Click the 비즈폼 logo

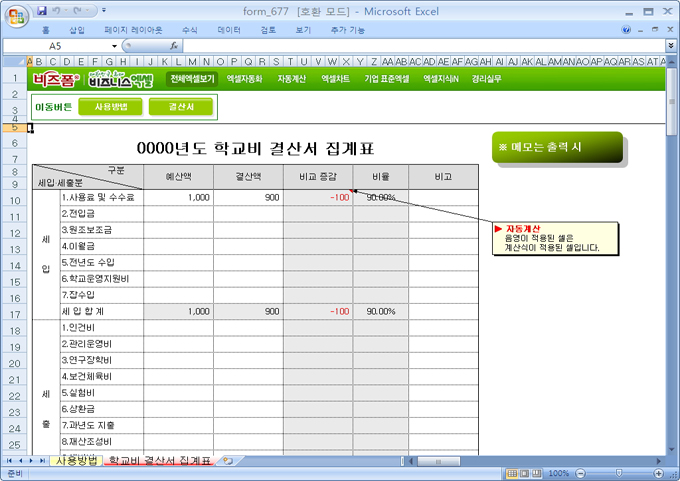[56, 80]
